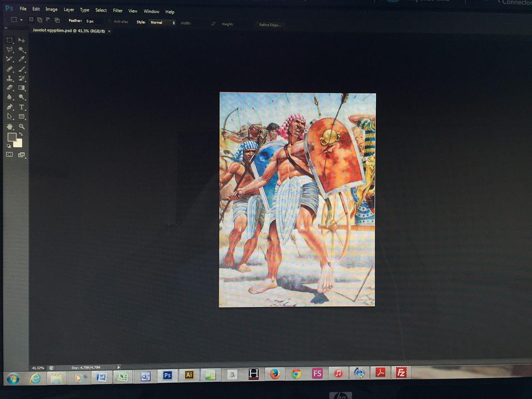Open the Layer menu
532x399 pixels.
click(69, 10)
